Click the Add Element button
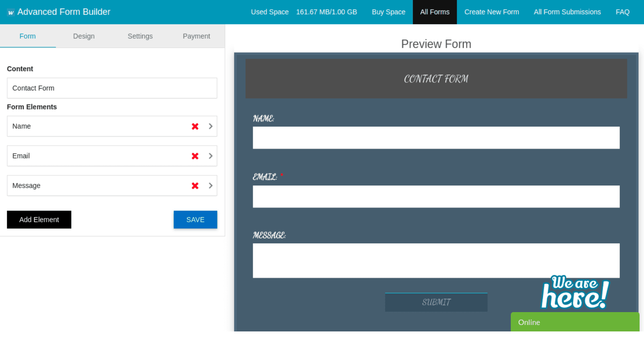The image size is (644, 362). [x=39, y=220]
